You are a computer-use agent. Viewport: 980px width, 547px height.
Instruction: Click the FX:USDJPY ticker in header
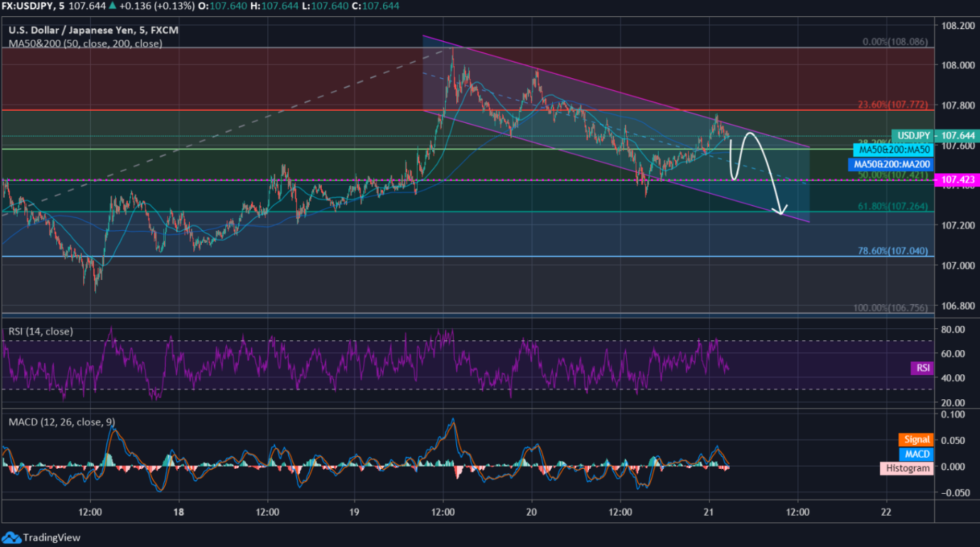[x=33, y=6]
